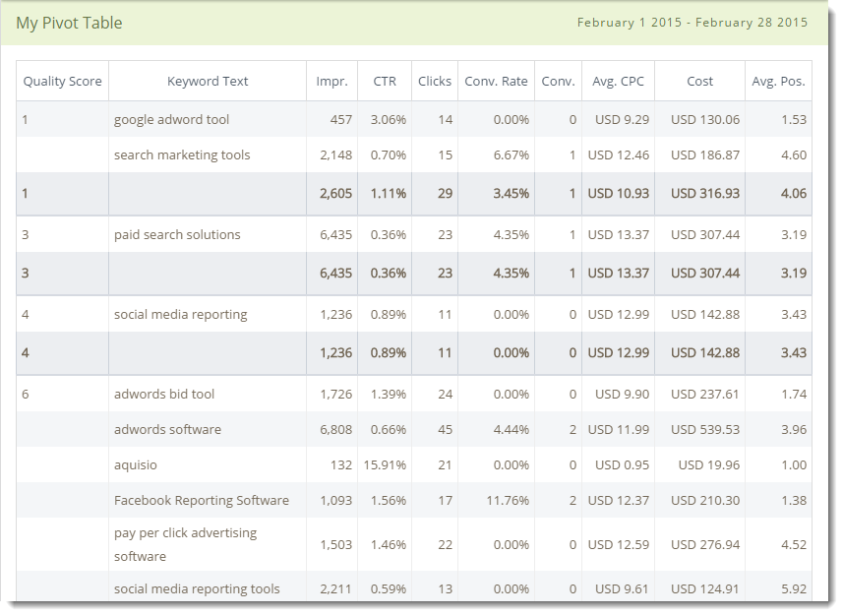Image resolution: width=843 pixels, height=616 pixels.
Task: Click the Avg. CPC column header
Action: pyautogui.click(x=618, y=82)
